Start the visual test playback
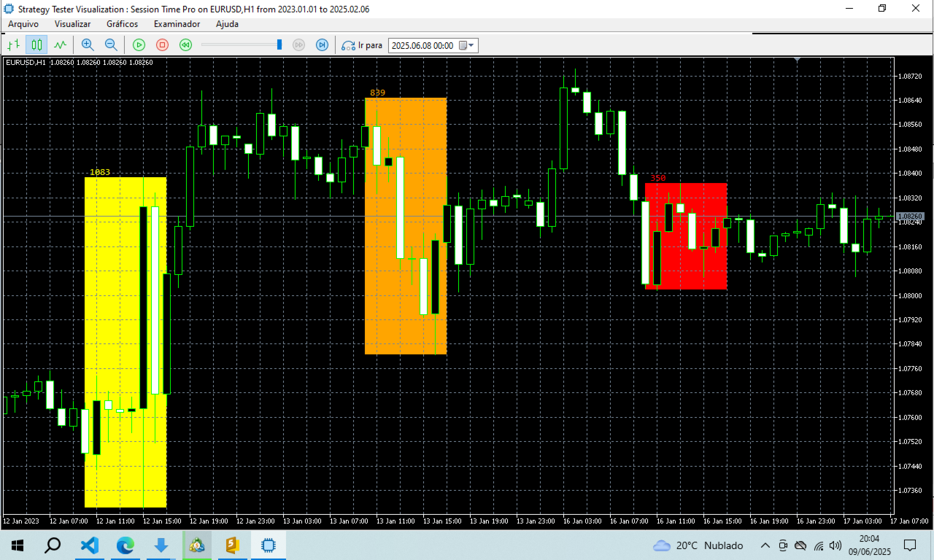This screenshot has width=934, height=560. [138, 44]
